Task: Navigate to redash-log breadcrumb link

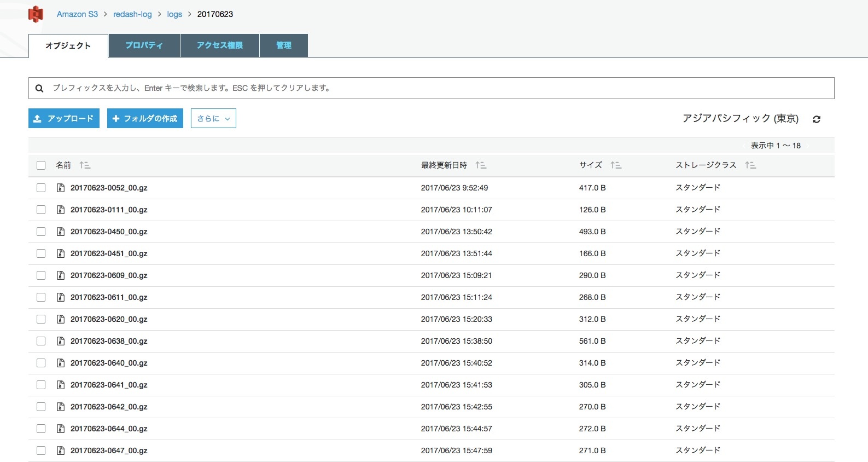Action: point(132,14)
